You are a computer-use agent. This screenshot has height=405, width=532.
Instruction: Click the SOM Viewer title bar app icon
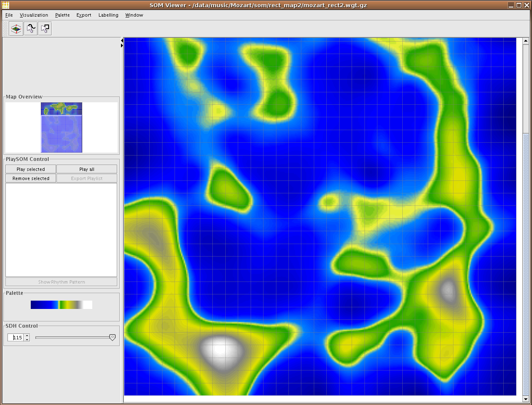[x=5, y=5]
